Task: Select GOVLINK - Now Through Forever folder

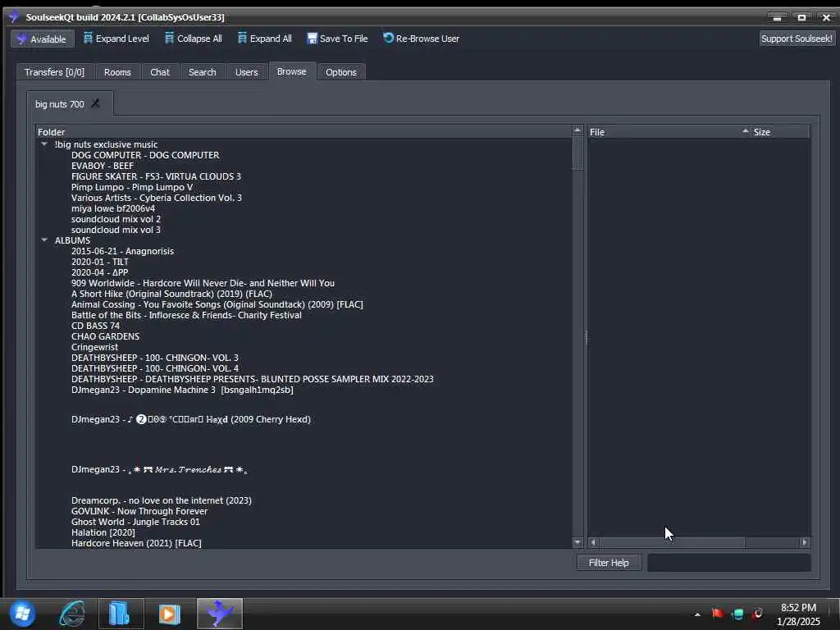Action: (139, 511)
